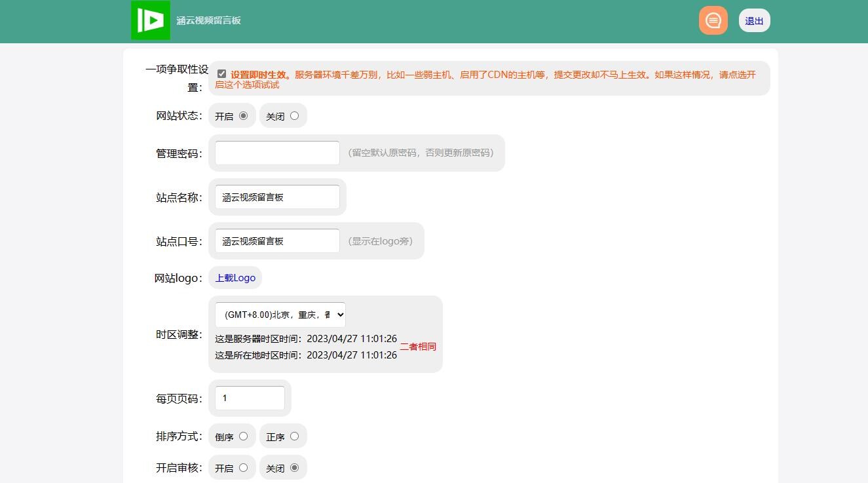Select 倒序 sorting order

point(243,436)
